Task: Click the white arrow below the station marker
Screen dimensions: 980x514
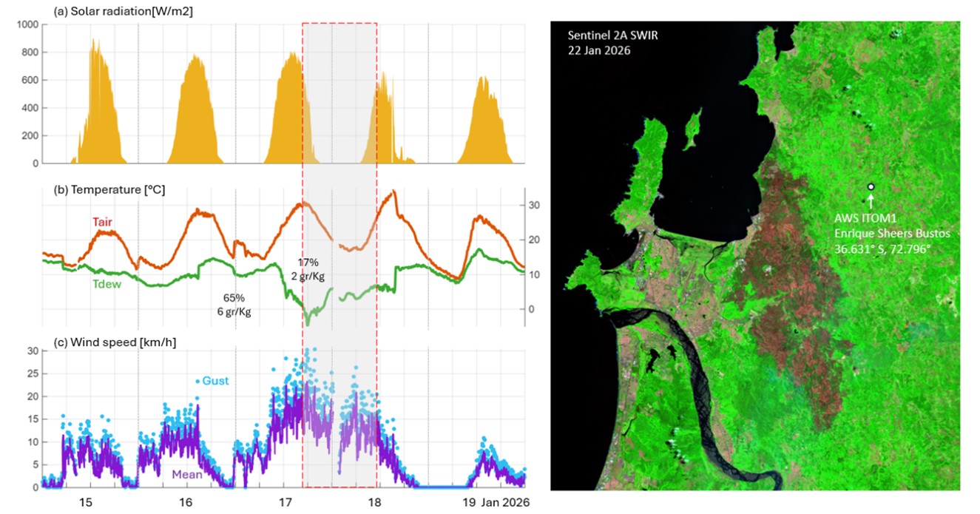Action: pyautogui.click(x=871, y=200)
